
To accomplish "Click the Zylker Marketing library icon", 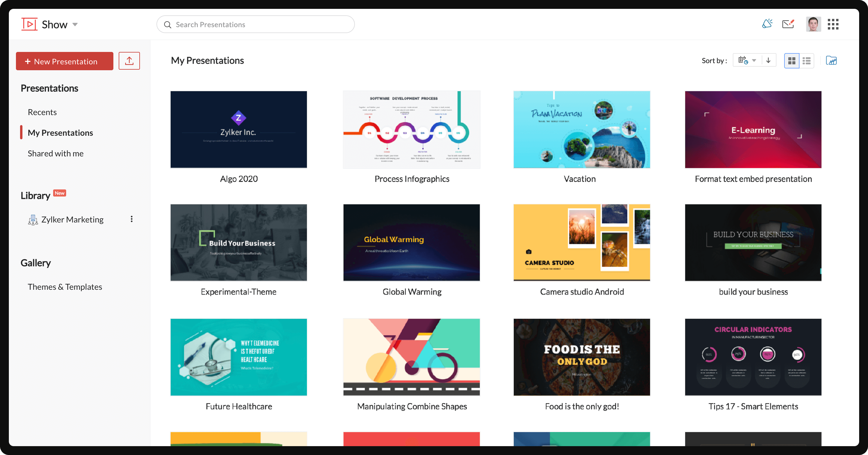I will [33, 220].
